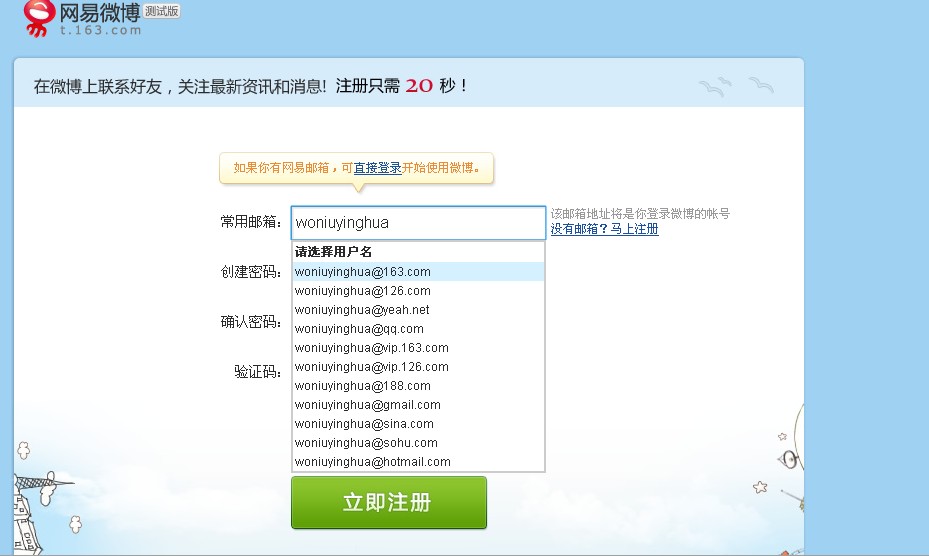The width and height of the screenshot is (929, 556).
Task: Click the 没有邮箱?马上注册 link
Action: click(x=604, y=229)
